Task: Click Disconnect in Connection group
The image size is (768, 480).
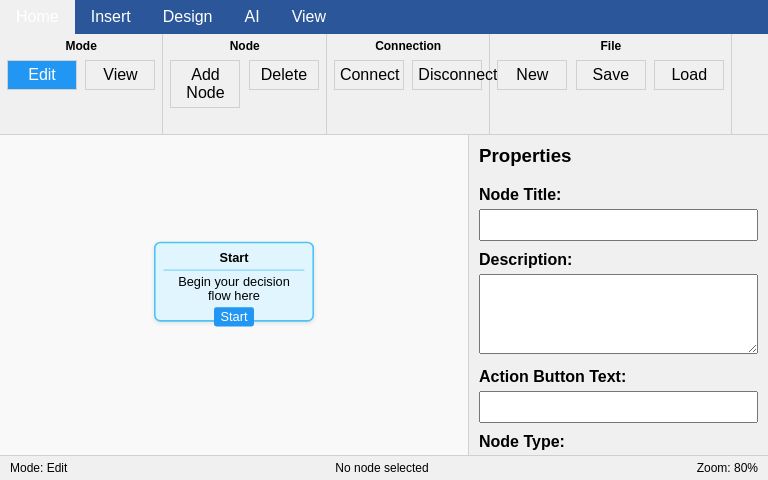Action: pyautogui.click(x=447, y=75)
